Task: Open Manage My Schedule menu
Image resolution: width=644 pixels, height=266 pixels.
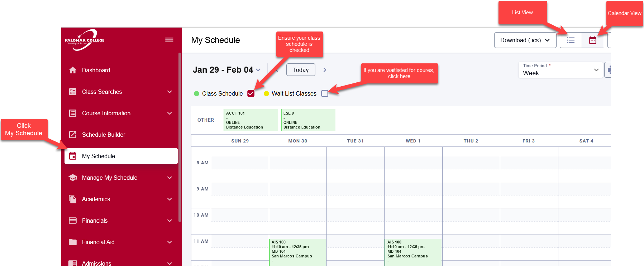Action: 121,178
